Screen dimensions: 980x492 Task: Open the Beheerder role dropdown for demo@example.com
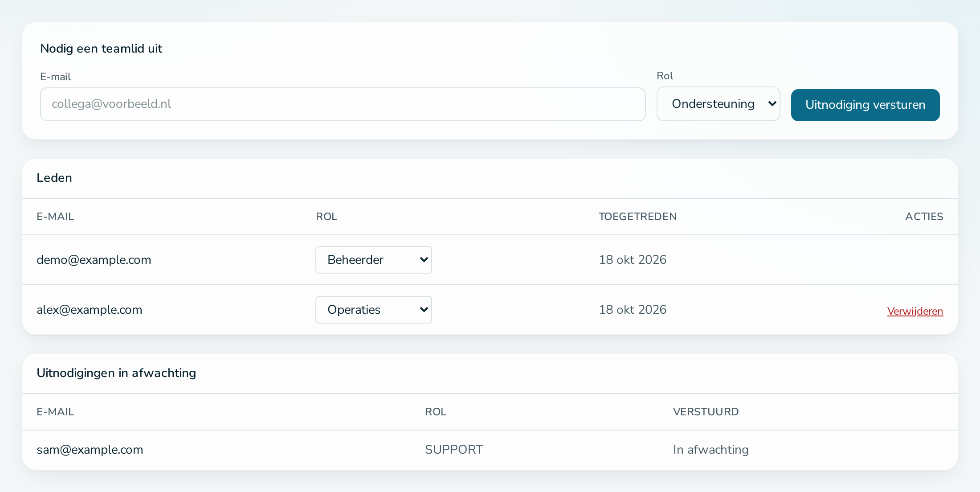[x=374, y=260]
